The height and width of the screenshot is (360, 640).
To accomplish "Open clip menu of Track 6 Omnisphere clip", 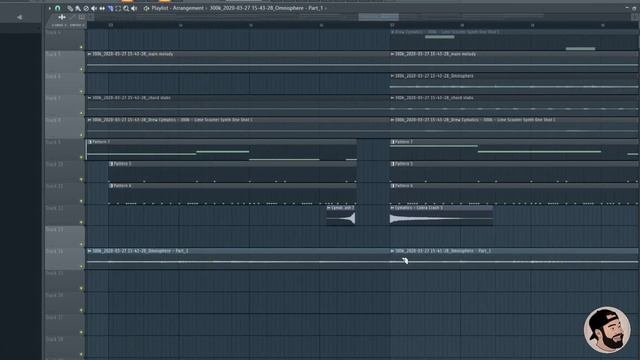I will pos(392,76).
